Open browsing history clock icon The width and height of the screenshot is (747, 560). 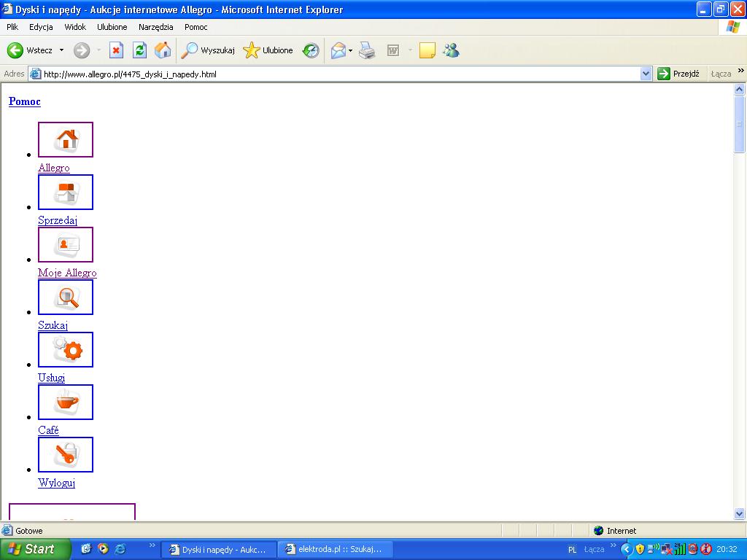[311, 50]
